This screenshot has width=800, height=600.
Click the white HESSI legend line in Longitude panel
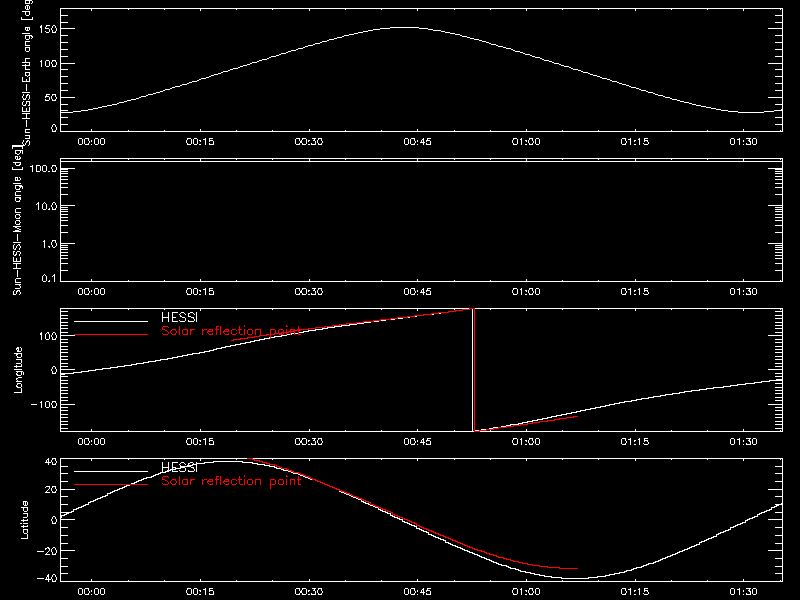(111, 321)
